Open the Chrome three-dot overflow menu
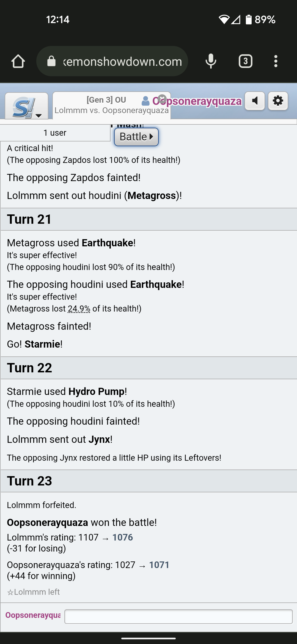297x644 pixels. coord(276,61)
